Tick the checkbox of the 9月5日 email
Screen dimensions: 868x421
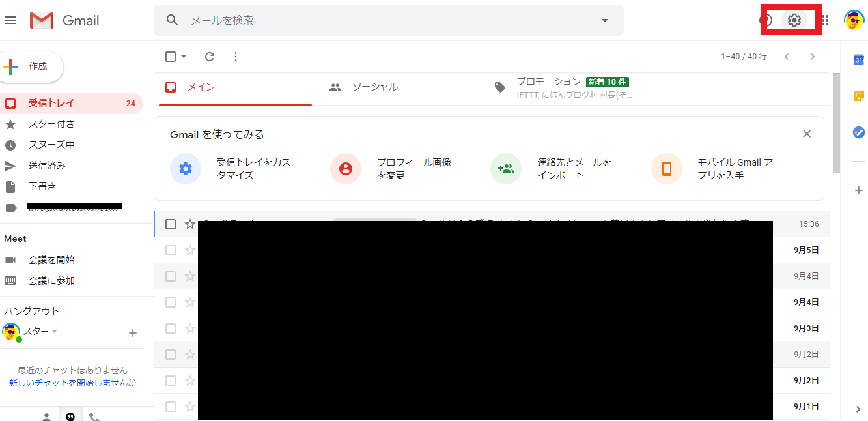(171, 250)
